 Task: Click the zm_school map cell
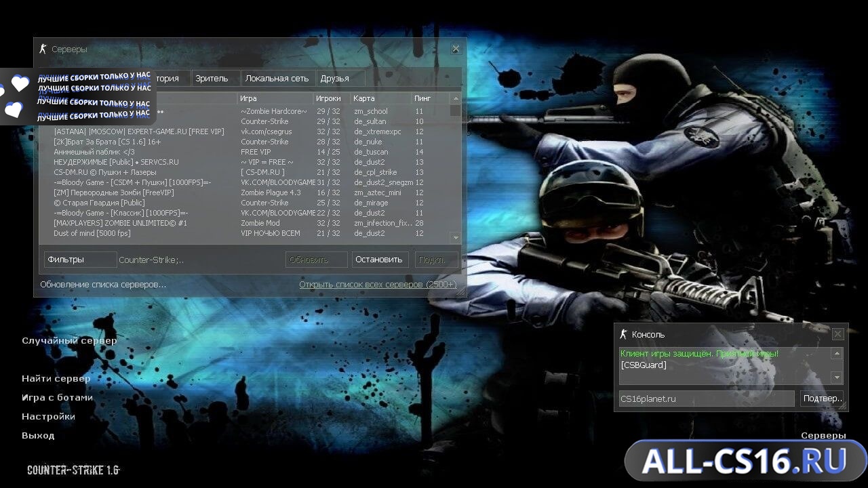[x=371, y=111]
